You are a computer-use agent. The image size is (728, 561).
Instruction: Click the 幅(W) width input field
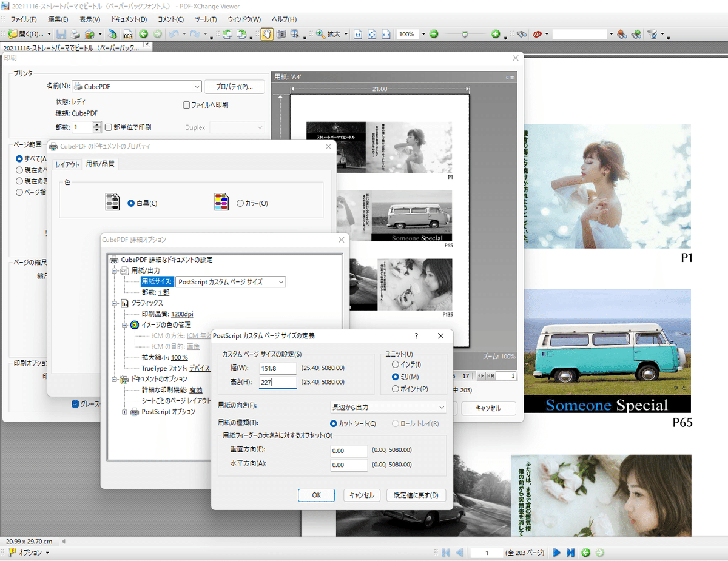278,368
